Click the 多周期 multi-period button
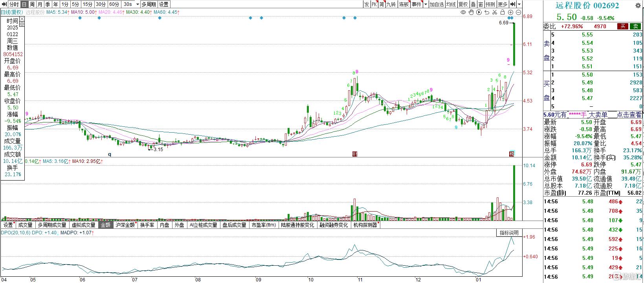This screenshot has width=644, height=283. (149, 4)
